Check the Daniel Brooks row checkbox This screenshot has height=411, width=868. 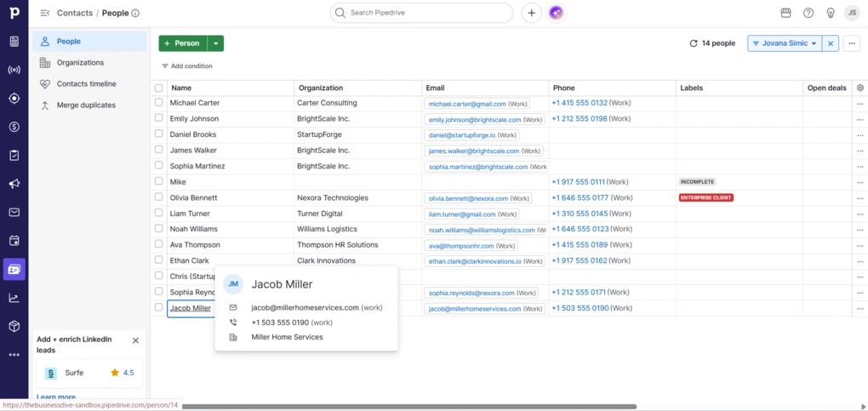(x=159, y=134)
